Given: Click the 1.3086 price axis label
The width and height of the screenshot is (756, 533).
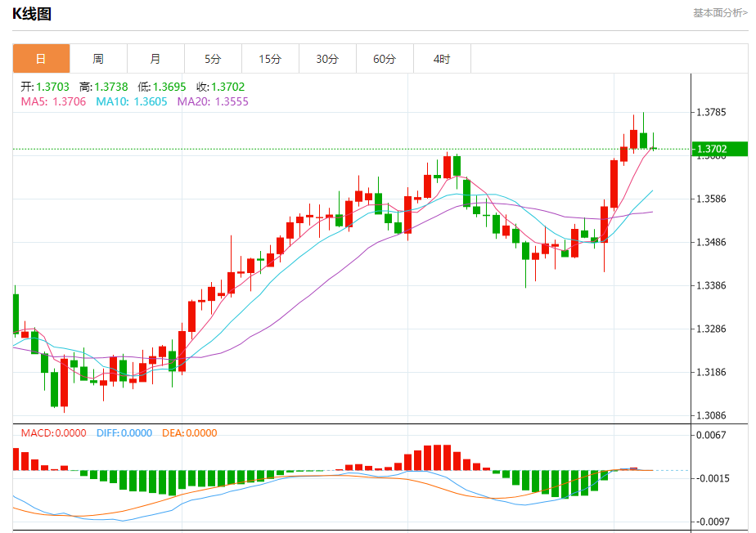Looking at the screenshot, I should [x=711, y=415].
